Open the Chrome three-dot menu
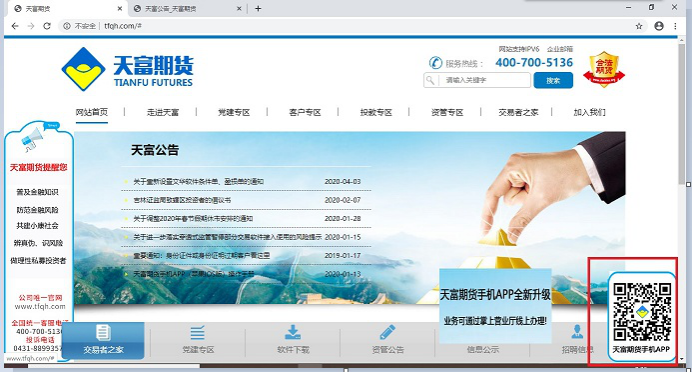The height and width of the screenshot is (372, 693). pyautogui.click(x=675, y=26)
